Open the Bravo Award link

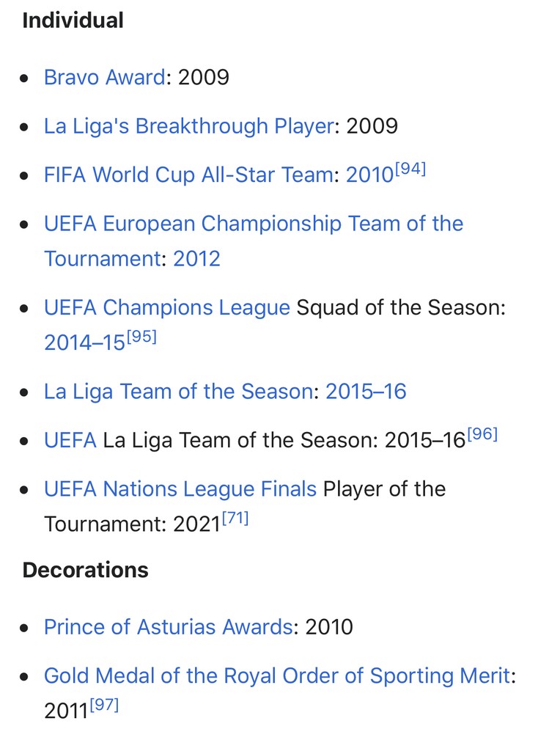[104, 77]
